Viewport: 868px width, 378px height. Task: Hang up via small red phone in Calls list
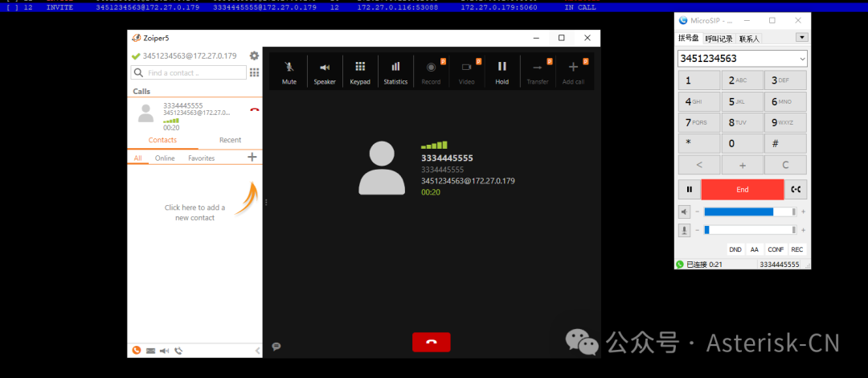pos(255,110)
